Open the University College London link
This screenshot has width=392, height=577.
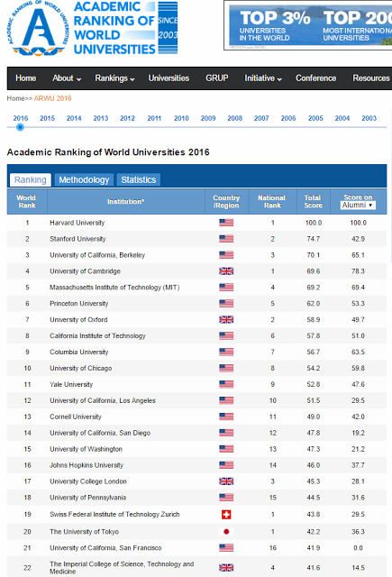point(88,481)
